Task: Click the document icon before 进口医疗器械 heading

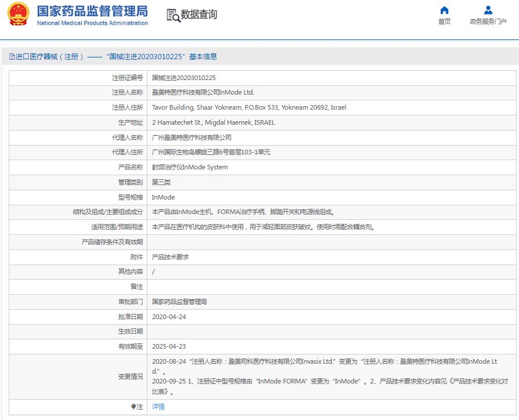Action: click(12, 57)
